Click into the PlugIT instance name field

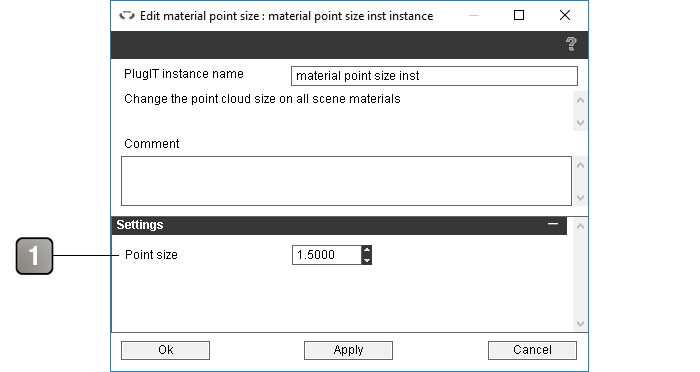[434, 76]
